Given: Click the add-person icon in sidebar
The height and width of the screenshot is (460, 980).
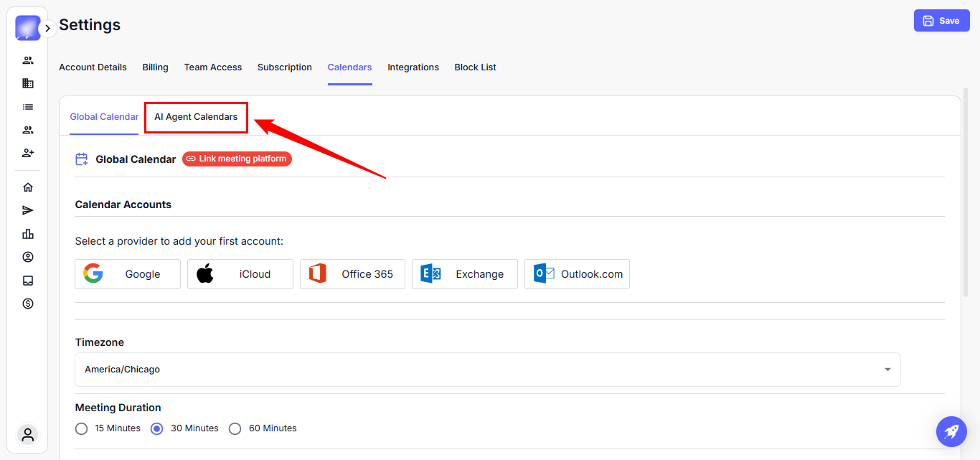Looking at the screenshot, I should pyautogui.click(x=28, y=153).
